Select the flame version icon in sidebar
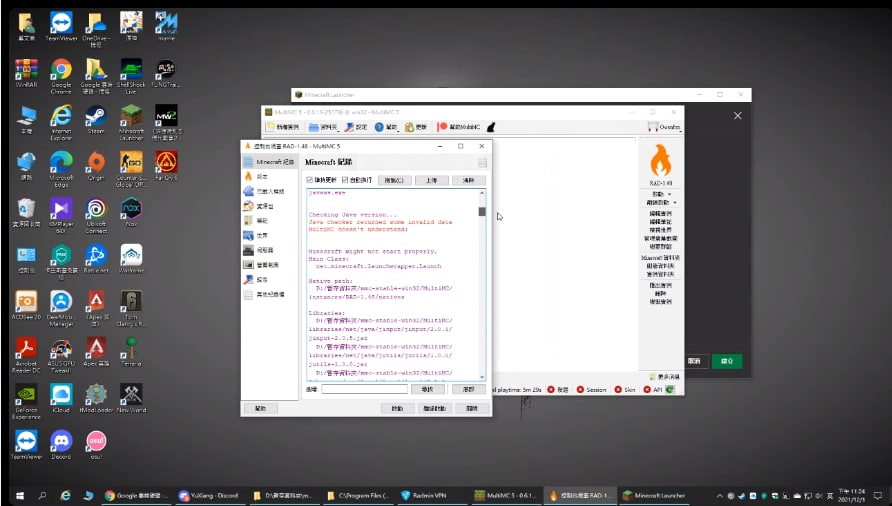 pyautogui.click(x=249, y=175)
